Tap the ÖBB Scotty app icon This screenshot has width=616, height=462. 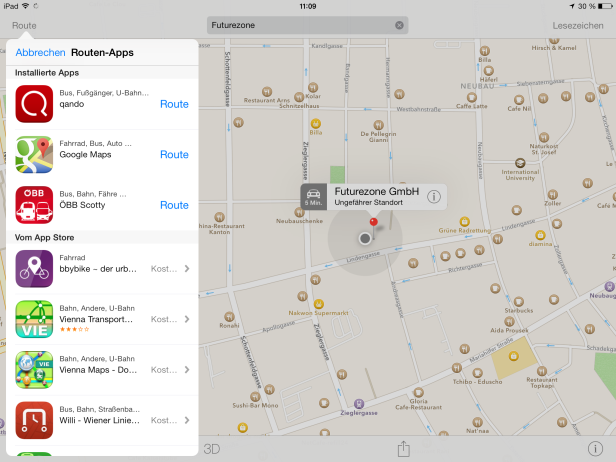(x=34, y=205)
